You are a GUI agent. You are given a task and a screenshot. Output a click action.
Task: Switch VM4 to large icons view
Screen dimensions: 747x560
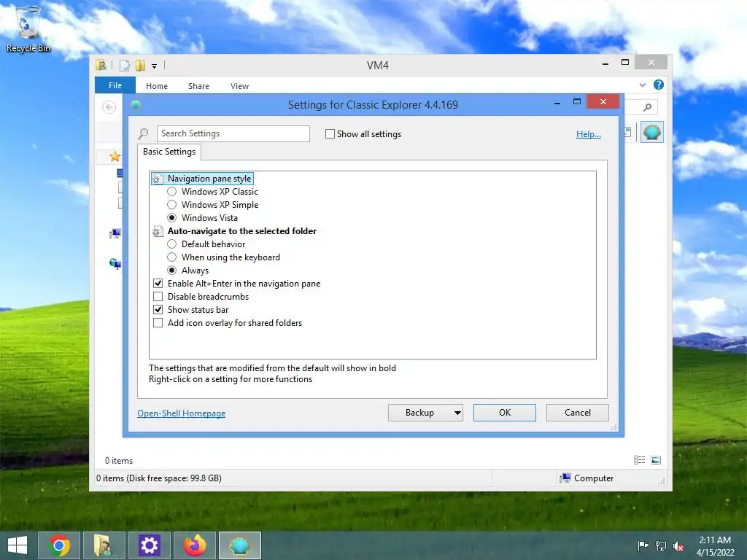[x=656, y=460]
